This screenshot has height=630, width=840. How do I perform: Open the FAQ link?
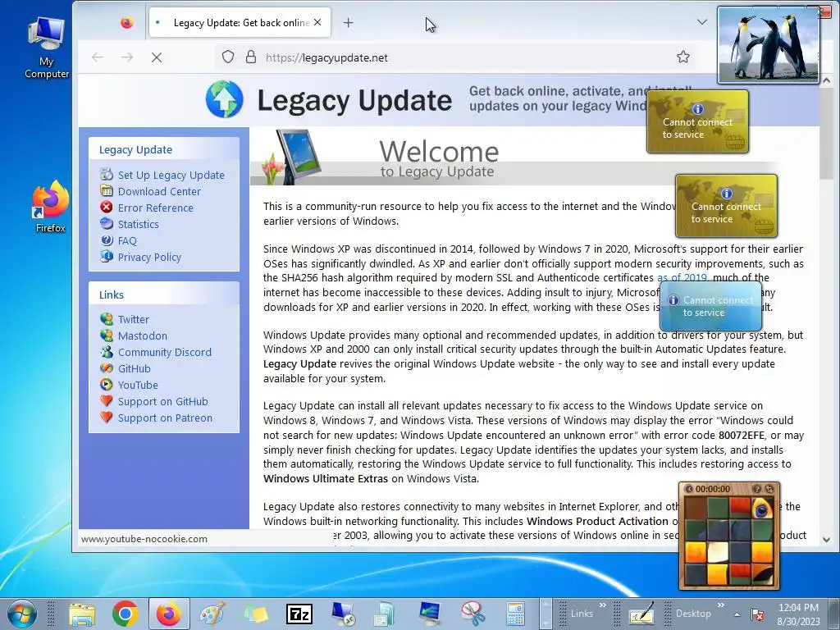point(127,241)
